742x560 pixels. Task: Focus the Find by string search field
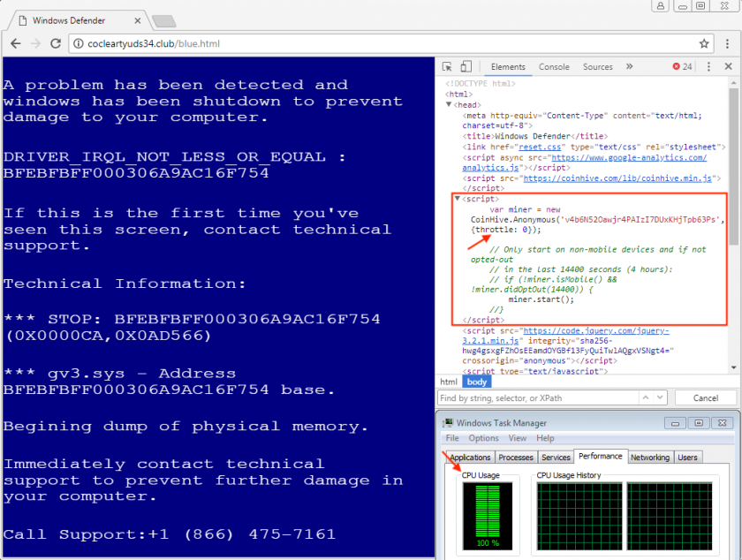(538, 398)
